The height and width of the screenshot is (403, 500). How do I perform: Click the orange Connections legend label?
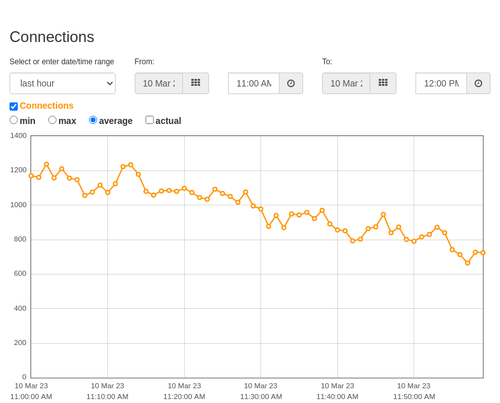tap(46, 106)
